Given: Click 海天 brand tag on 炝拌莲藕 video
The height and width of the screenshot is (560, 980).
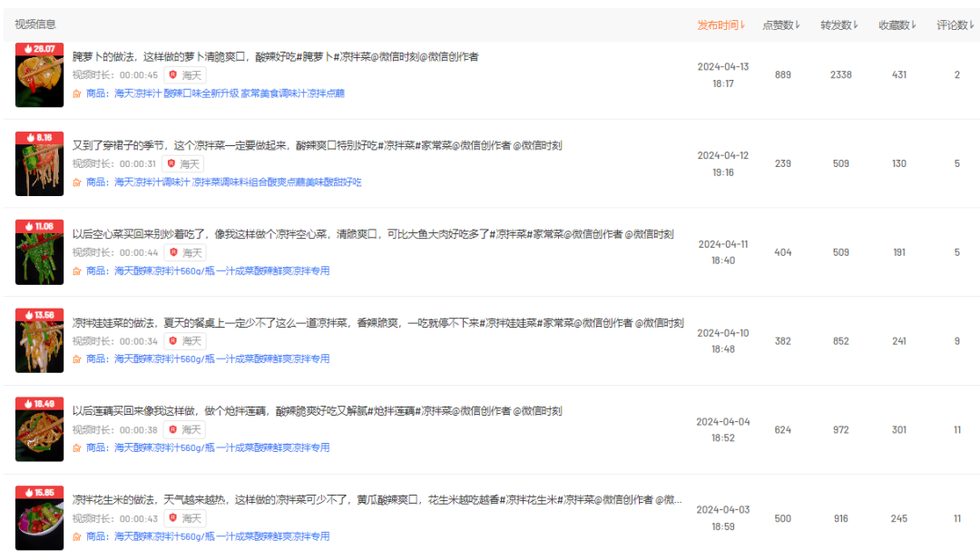Looking at the screenshot, I should click(x=184, y=430).
